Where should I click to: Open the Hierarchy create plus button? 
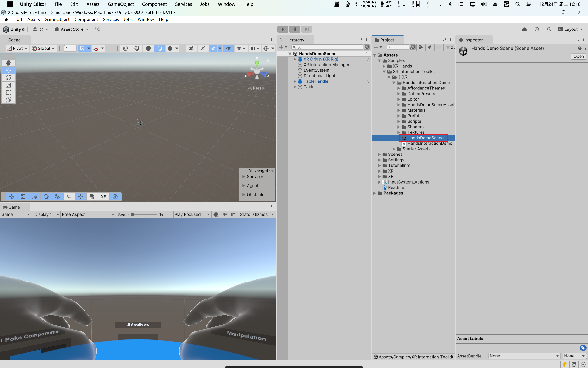[283, 47]
